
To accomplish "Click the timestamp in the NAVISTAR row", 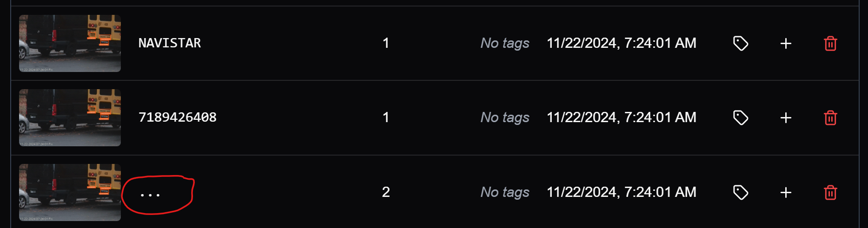I will (621, 43).
